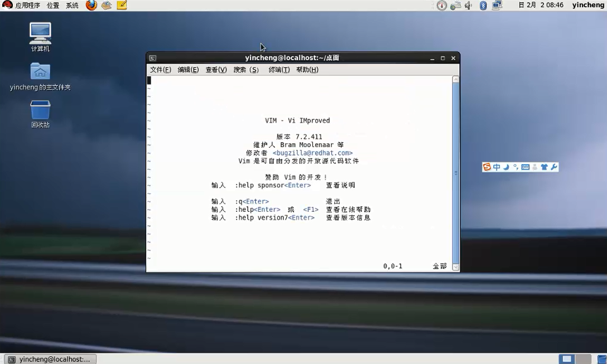Viewport: 607px width, 364px height.
Task: Click the yincheng@localhost taskbar button
Action: point(50,359)
